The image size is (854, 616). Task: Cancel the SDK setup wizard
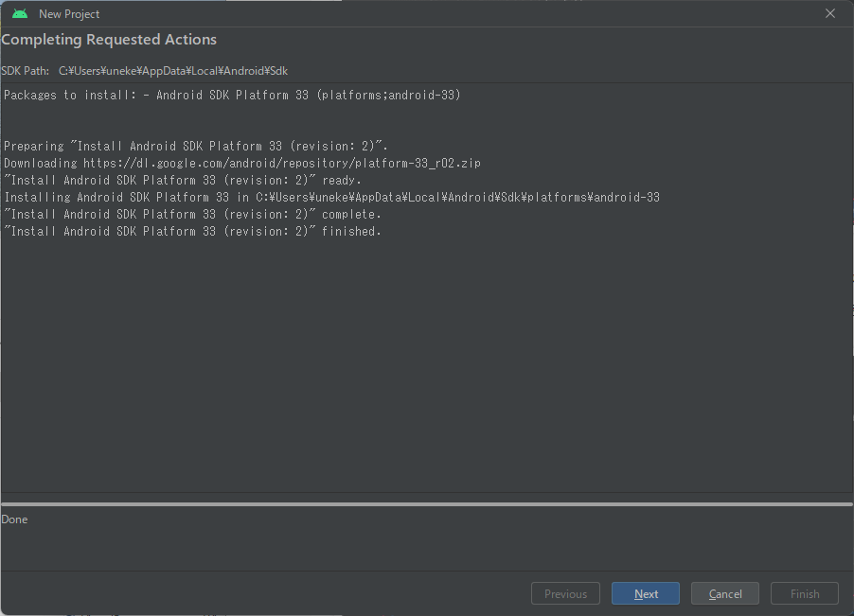click(x=724, y=593)
